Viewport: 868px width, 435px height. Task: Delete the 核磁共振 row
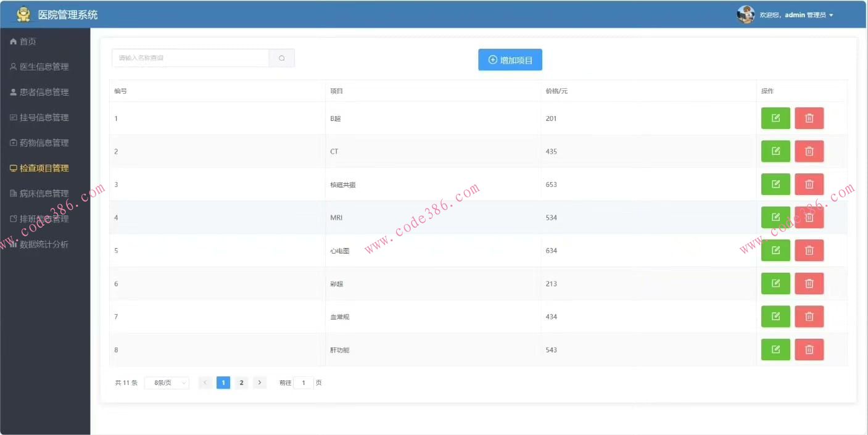pyautogui.click(x=809, y=184)
